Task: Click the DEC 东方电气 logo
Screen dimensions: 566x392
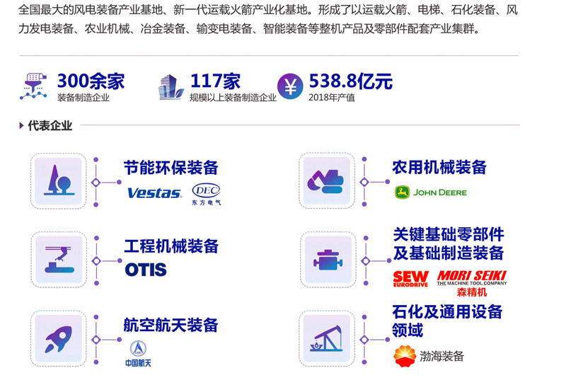Action: (x=207, y=194)
